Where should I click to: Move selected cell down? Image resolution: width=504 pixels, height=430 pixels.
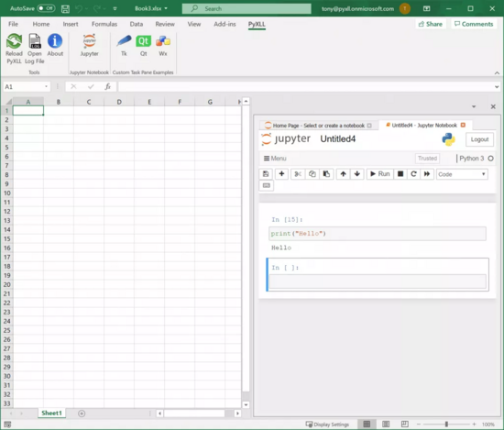pyautogui.click(x=357, y=174)
